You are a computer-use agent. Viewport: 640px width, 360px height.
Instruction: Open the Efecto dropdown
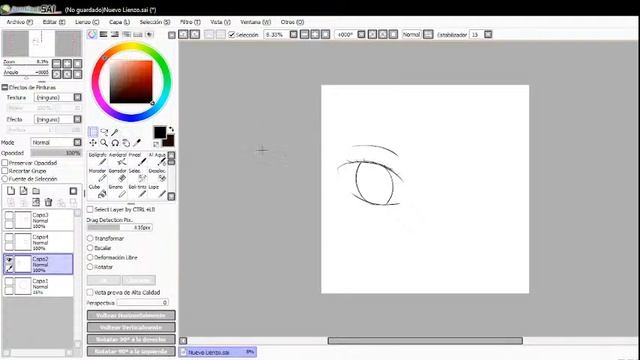click(78, 119)
